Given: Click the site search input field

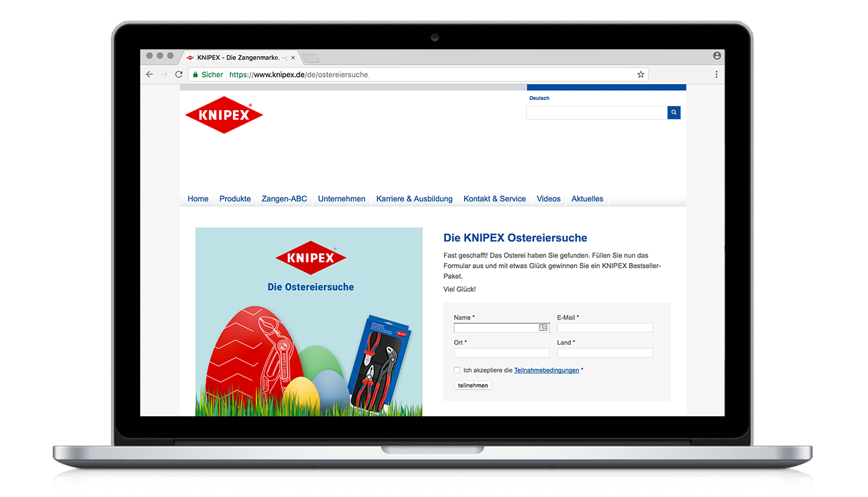Looking at the screenshot, I should click(597, 113).
